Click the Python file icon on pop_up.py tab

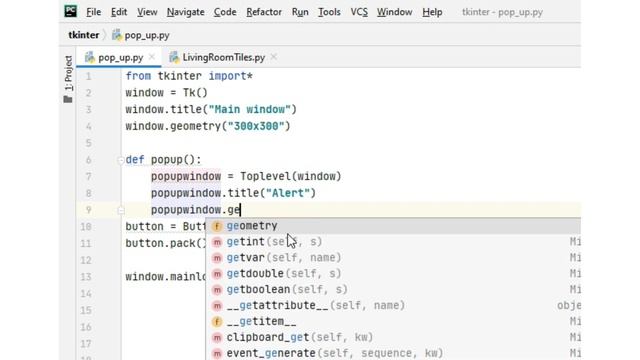[x=90, y=57]
